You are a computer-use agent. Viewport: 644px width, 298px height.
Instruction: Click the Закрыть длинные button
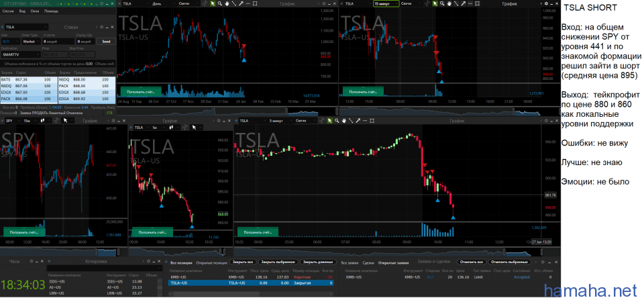[318, 262]
